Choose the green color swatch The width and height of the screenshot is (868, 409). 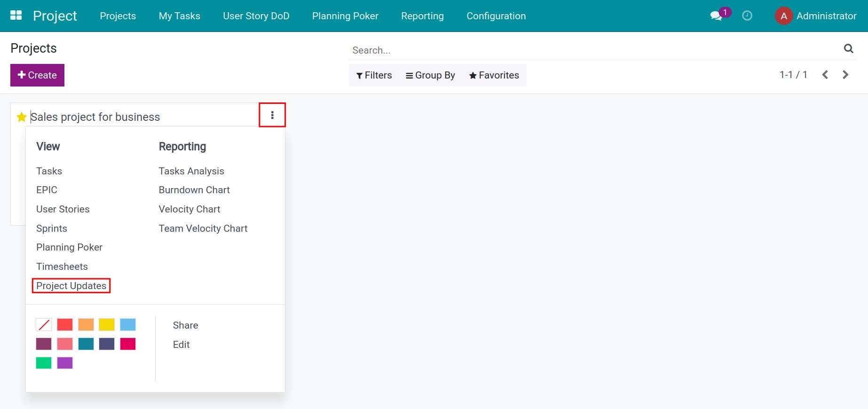(x=44, y=363)
